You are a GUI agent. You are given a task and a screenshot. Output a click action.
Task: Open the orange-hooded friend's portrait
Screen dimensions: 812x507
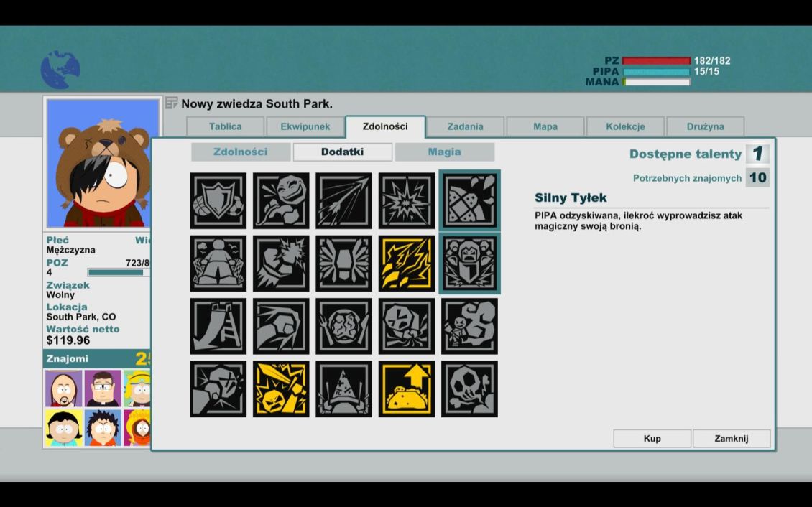(x=137, y=428)
